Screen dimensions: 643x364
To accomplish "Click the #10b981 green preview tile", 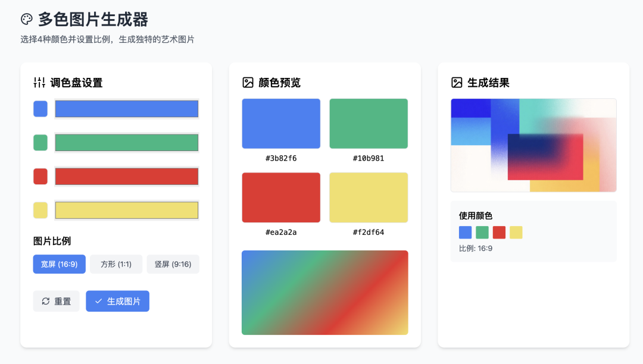I will coord(369,124).
